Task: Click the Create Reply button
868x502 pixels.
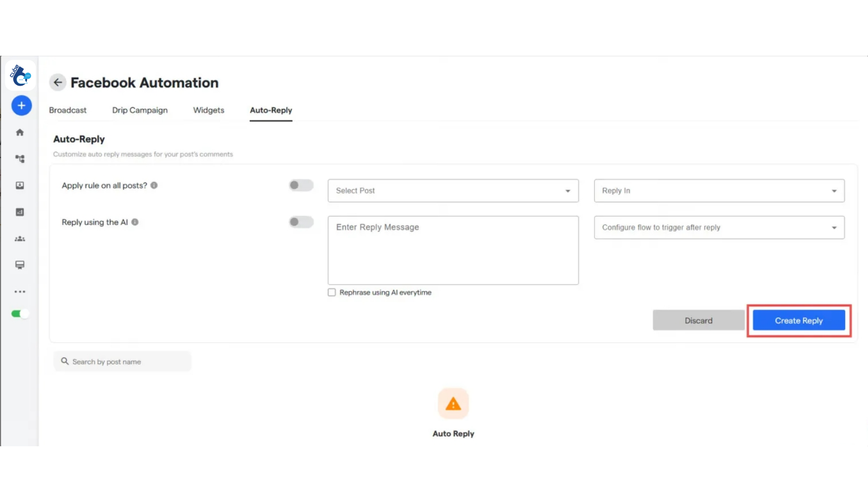Action: [x=798, y=320]
